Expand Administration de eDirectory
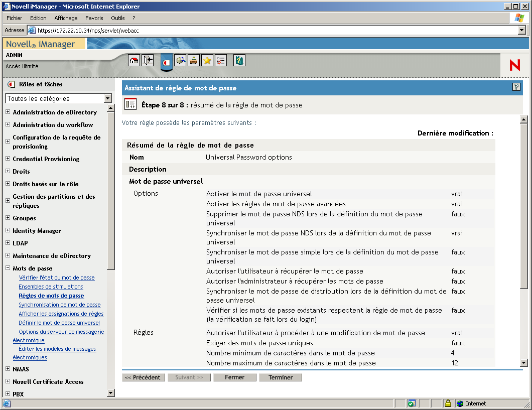Viewport: 532px width, 410px height. pyautogui.click(x=8, y=111)
